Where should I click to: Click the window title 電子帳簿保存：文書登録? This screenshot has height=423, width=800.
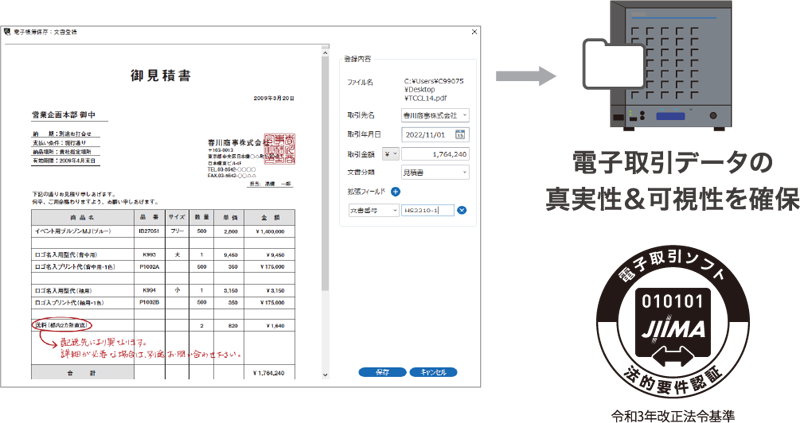coord(45,32)
